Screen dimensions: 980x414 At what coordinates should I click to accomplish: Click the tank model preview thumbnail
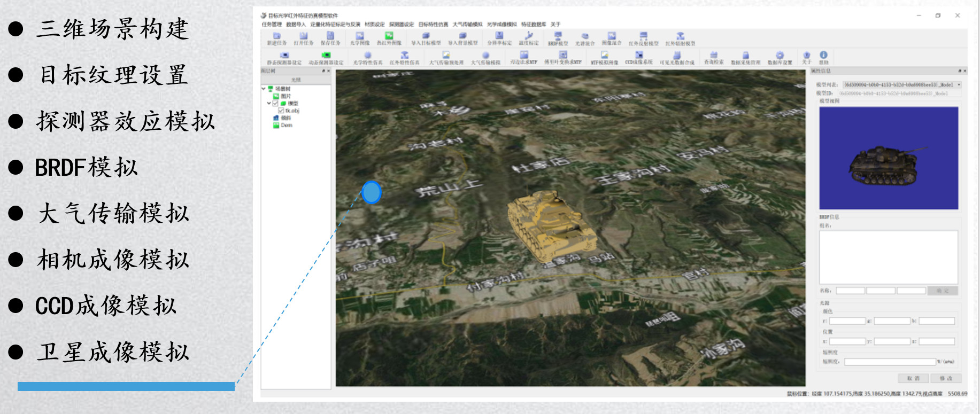[889, 158]
